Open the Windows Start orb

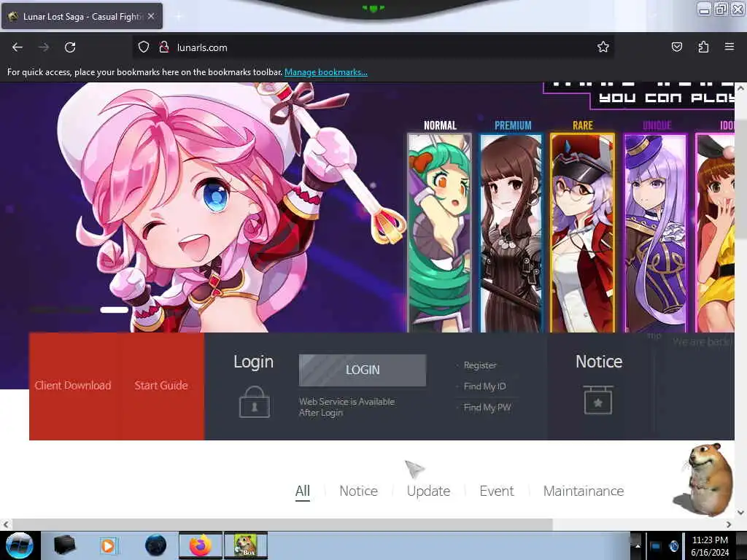click(20, 545)
